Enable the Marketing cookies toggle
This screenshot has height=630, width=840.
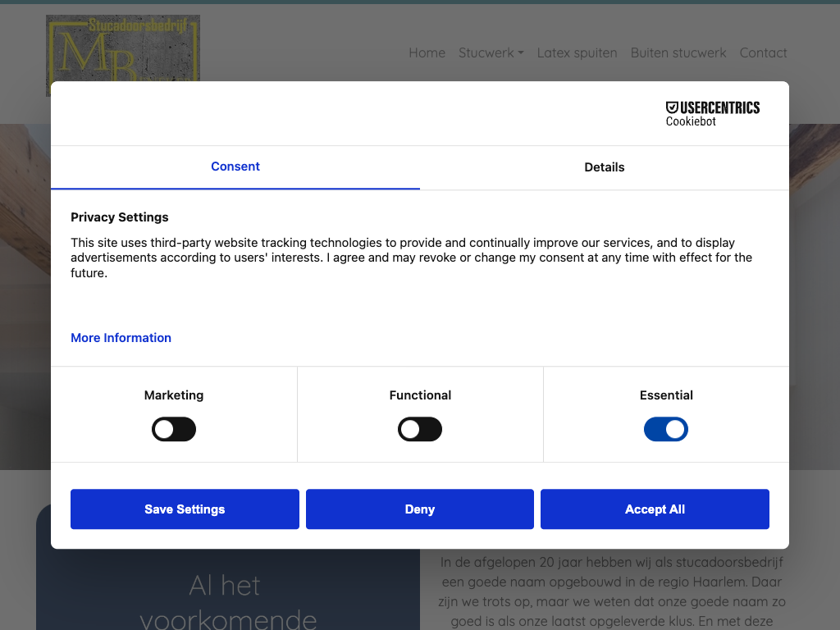(174, 429)
